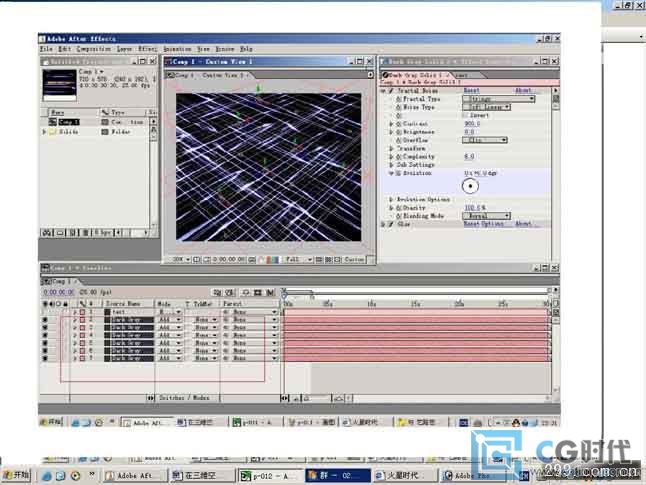Open the Blending Mode dropdown
This screenshot has width=646, height=485.
(487, 216)
